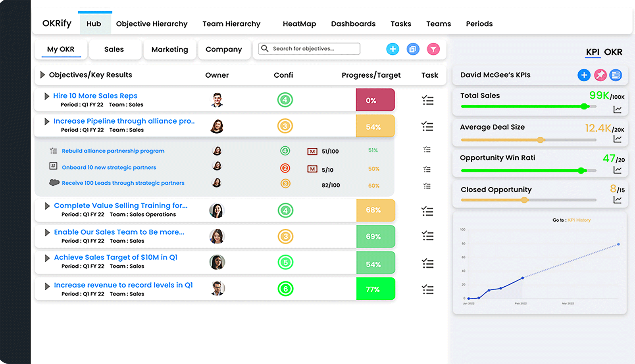Click the blue copy objectives icon
Screen dimensions: 635x364
point(413,49)
